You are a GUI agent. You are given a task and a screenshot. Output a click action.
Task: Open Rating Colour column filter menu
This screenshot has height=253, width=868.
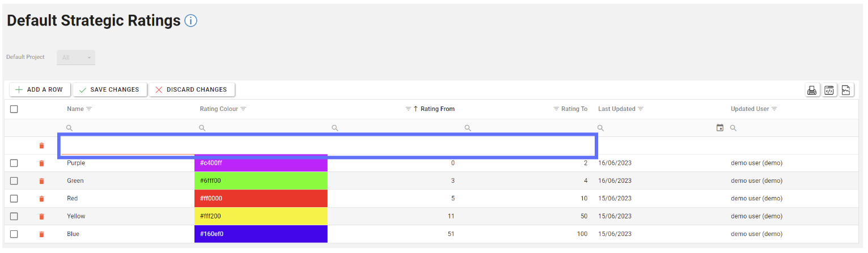click(243, 109)
